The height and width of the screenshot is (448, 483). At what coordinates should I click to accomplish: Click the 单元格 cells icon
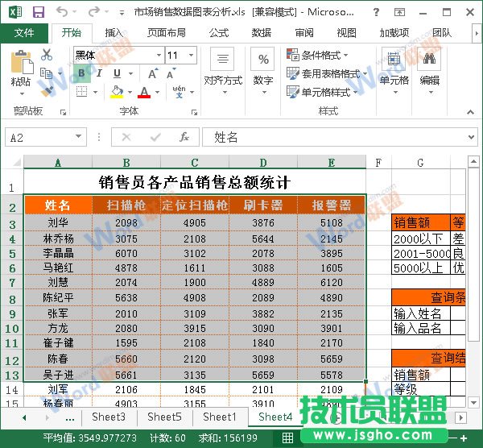tap(394, 59)
